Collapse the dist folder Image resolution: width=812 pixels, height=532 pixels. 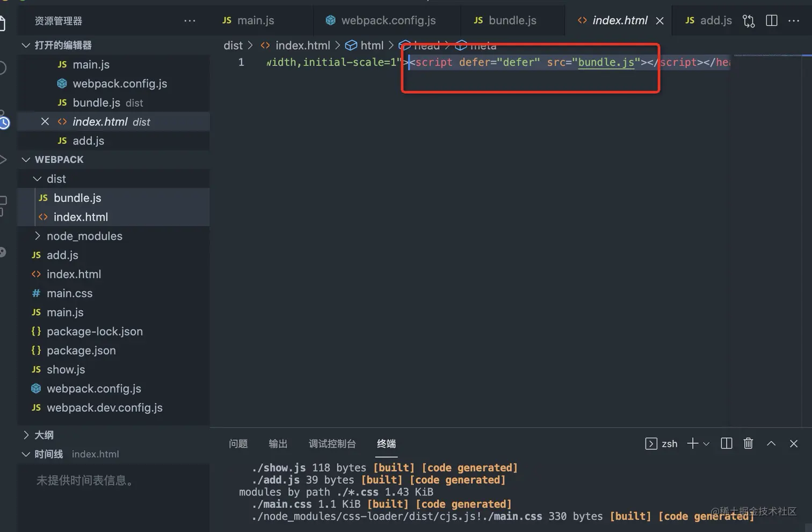(37, 179)
